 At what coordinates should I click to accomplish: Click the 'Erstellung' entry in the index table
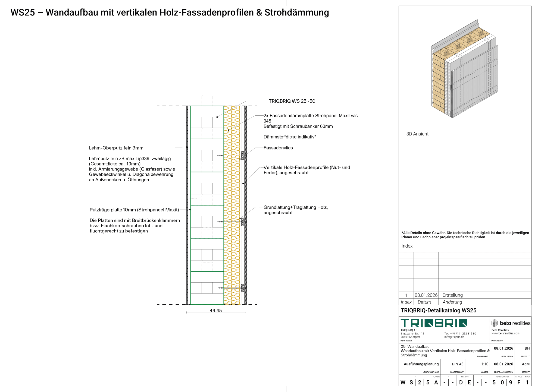pyautogui.click(x=452, y=295)
